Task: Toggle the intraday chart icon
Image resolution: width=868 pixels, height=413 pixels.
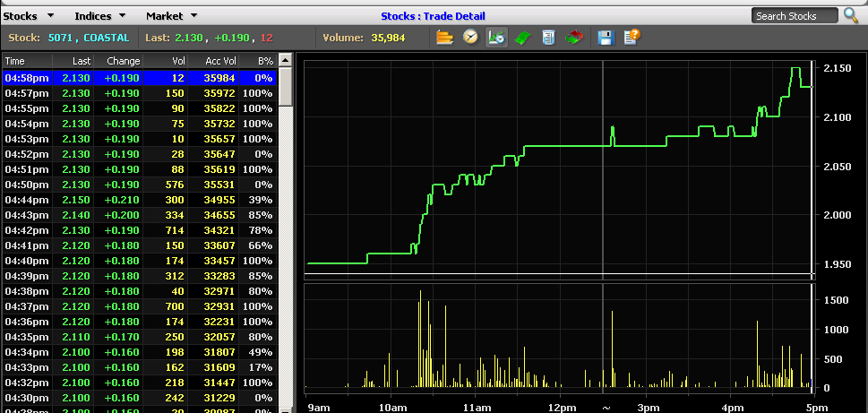Action: click(x=496, y=38)
